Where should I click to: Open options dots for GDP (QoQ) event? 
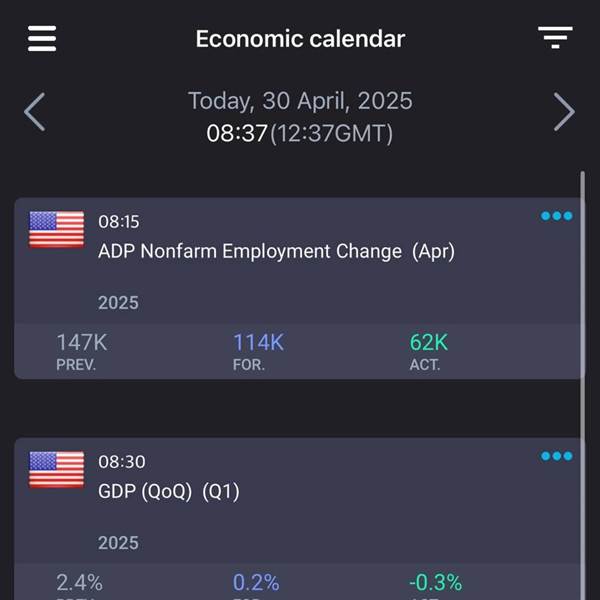pyautogui.click(x=557, y=456)
